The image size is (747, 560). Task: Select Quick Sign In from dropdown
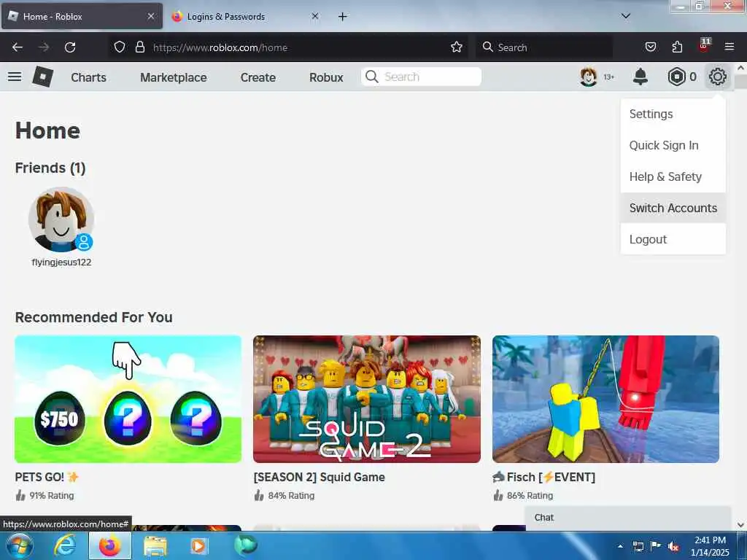pos(673,145)
